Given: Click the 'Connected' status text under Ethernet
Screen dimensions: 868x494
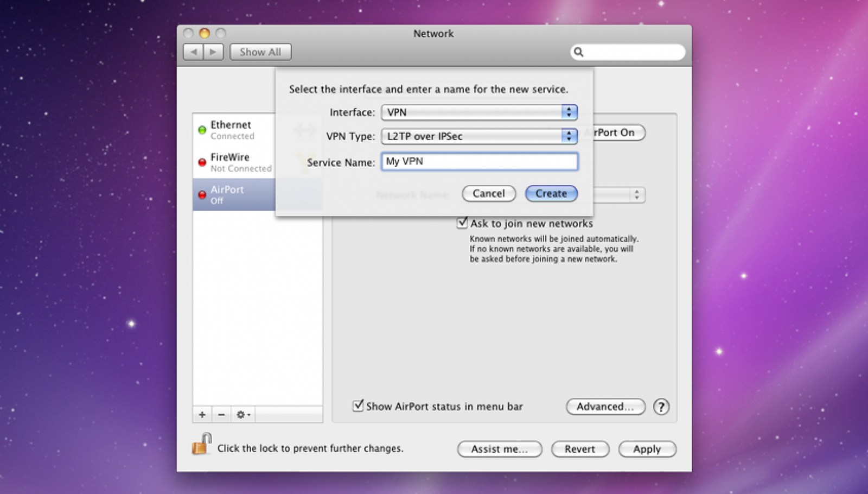Looking at the screenshot, I should [x=232, y=136].
